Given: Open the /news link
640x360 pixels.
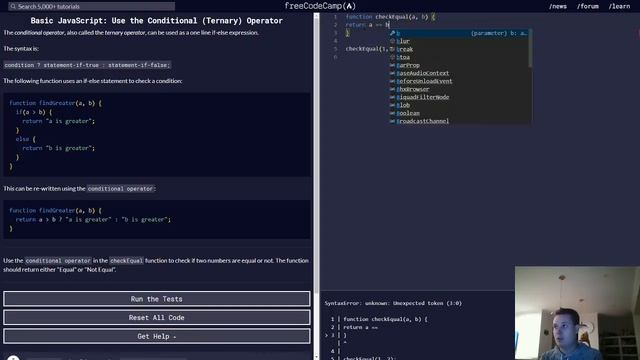Looking at the screenshot, I should click(558, 6).
